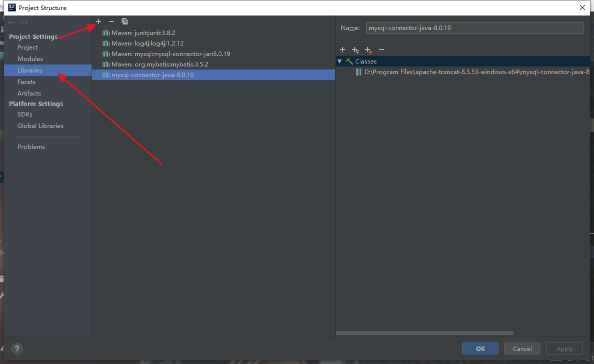
Task: Remove the selected library using the minus icon
Action: click(111, 21)
